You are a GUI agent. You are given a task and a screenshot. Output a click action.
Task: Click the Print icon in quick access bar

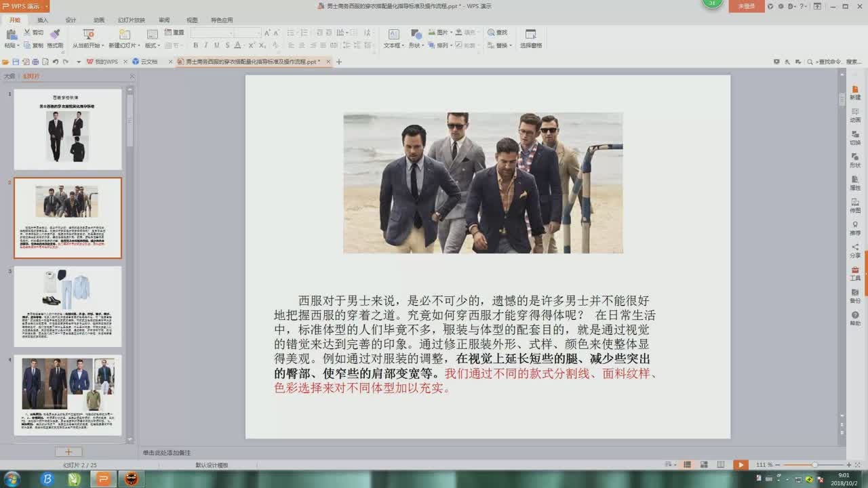[x=35, y=62]
